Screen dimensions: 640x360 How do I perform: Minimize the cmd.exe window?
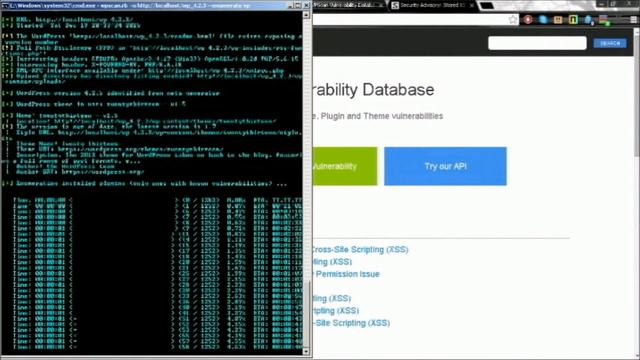click(290, 6)
